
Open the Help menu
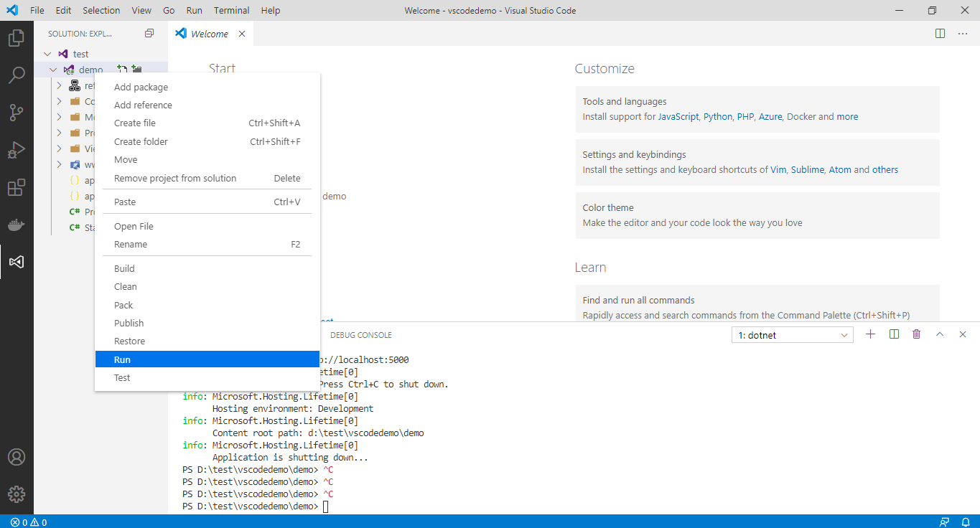click(271, 11)
